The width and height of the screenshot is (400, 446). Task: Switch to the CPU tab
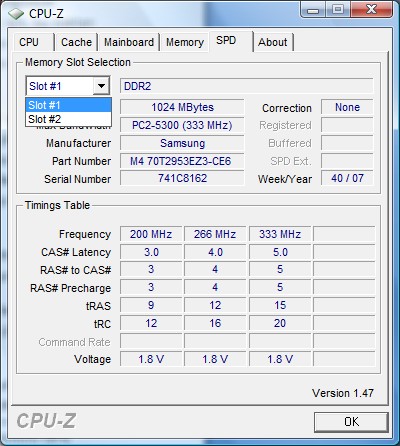[33, 42]
